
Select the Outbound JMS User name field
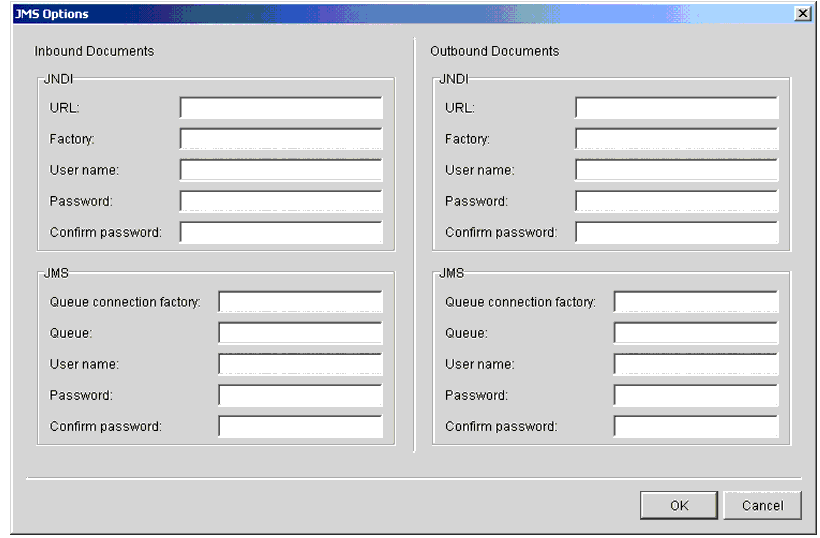pyautogui.click(x=696, y=364)
